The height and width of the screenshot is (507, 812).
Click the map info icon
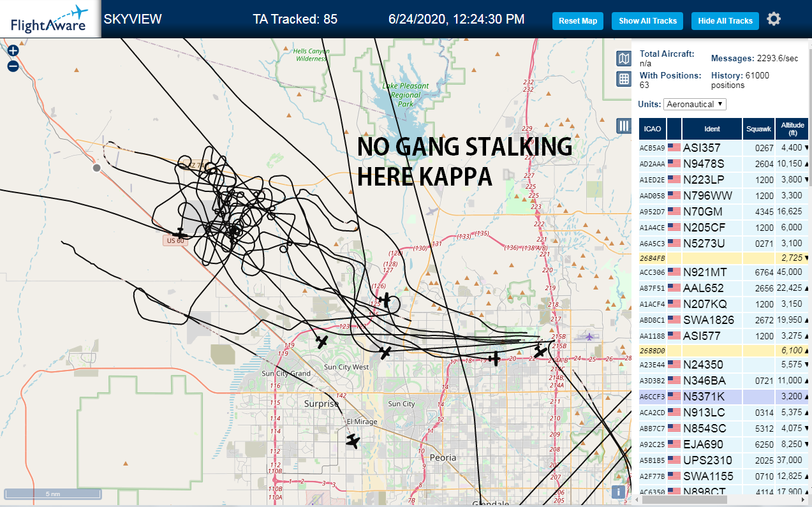coord(617,492)
